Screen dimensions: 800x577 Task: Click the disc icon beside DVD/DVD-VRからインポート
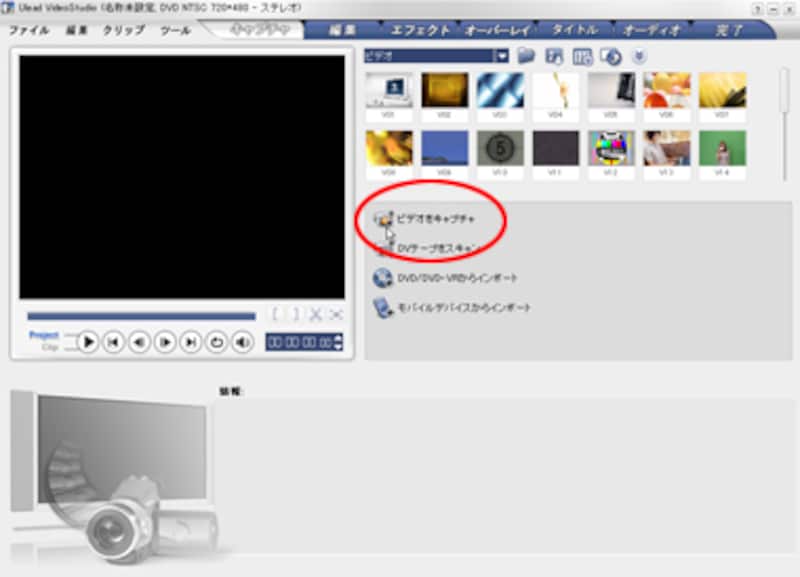coord(383,278)
